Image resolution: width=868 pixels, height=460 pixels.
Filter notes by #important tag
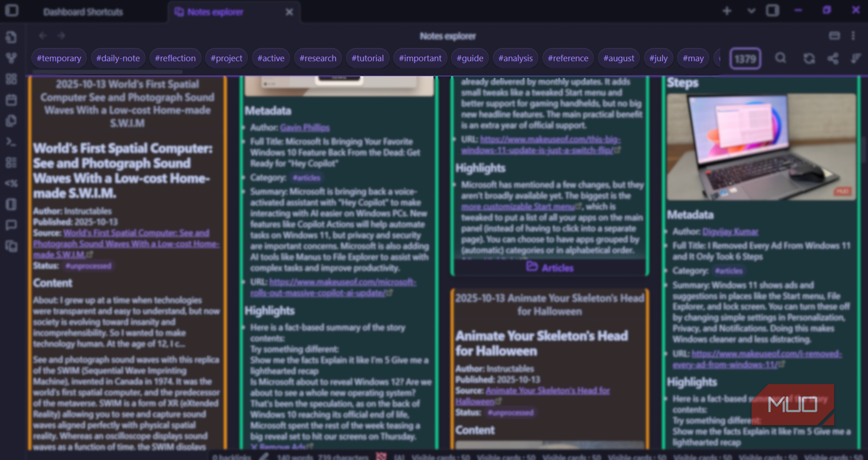click(x=420, y=58)
